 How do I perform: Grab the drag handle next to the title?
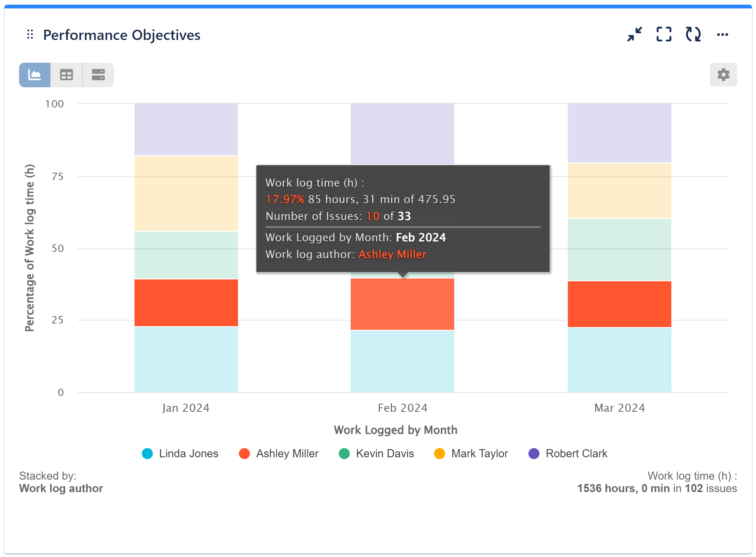tap(30, 34)
